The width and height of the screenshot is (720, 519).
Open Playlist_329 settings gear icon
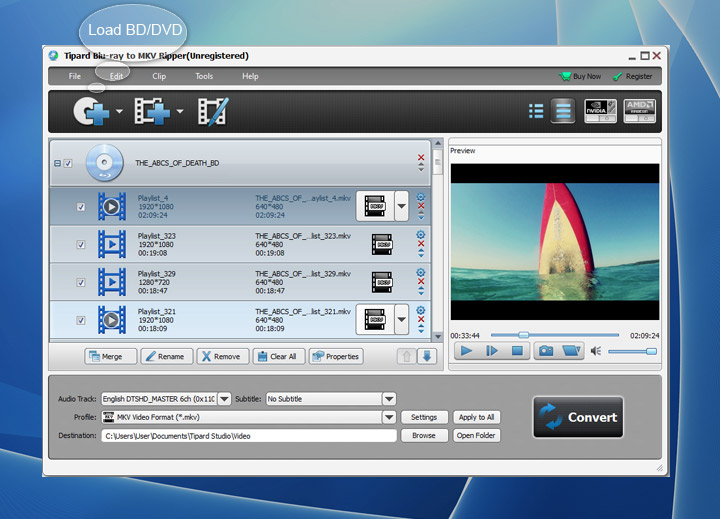[x=421, y=272]
